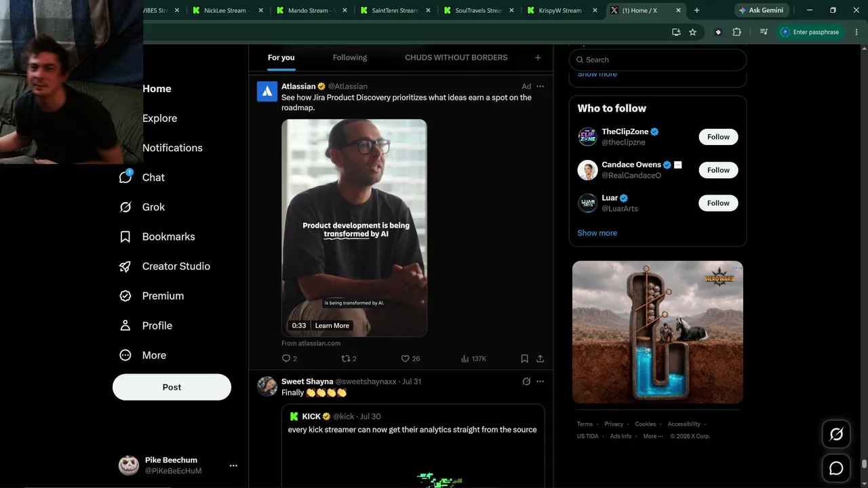Open the floating Grok button
Viewport: 868px width, 488px height.
(836, 434)
